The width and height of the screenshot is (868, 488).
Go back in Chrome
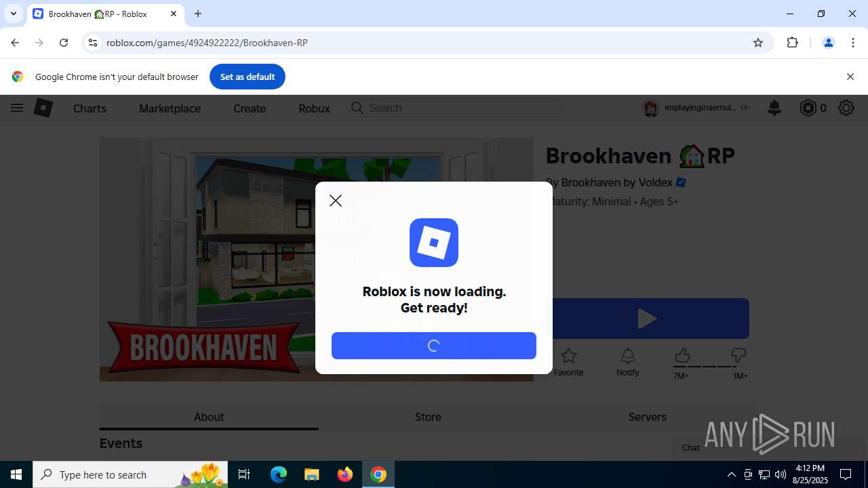(x=15, y=43)
